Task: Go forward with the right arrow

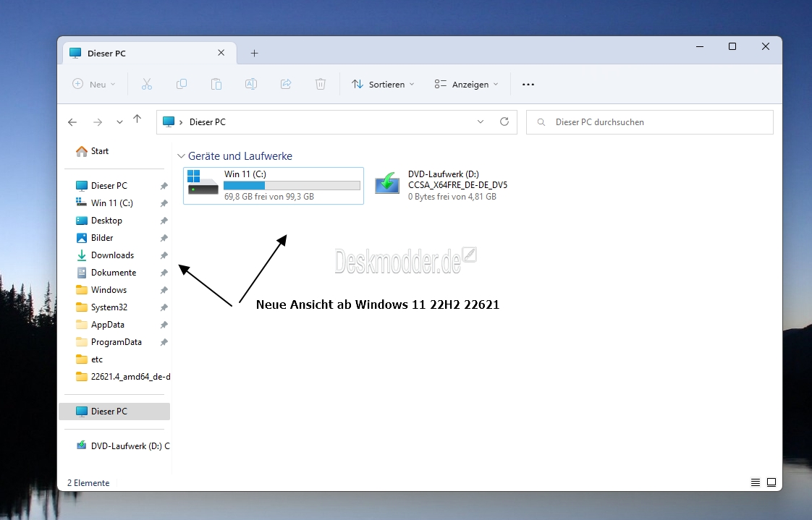Action: coord(98,122)
